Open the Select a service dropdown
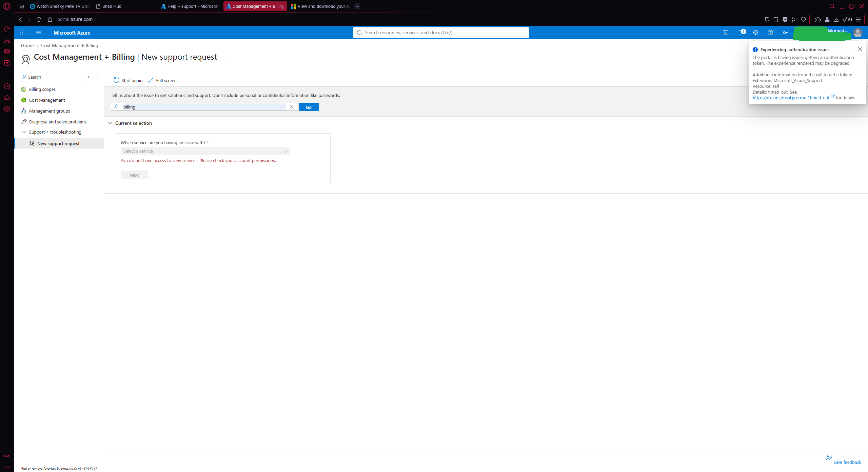Screen dimensions: 868x472 205,151
